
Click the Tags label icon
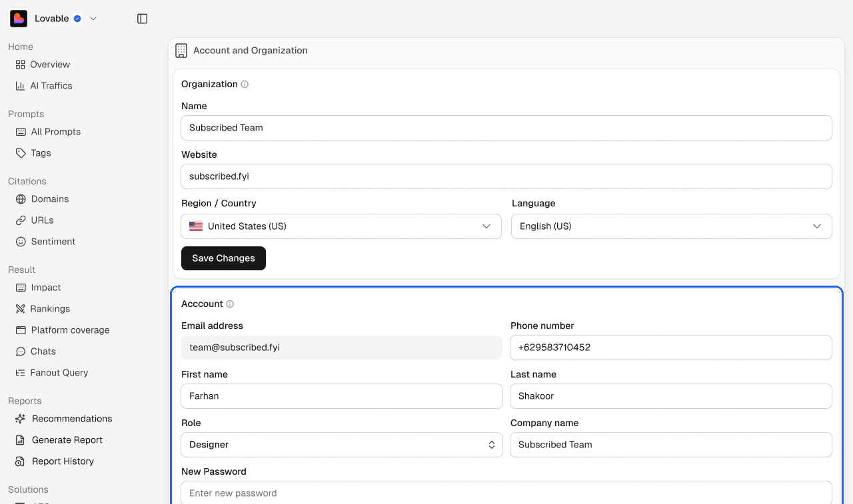[21, 153]
